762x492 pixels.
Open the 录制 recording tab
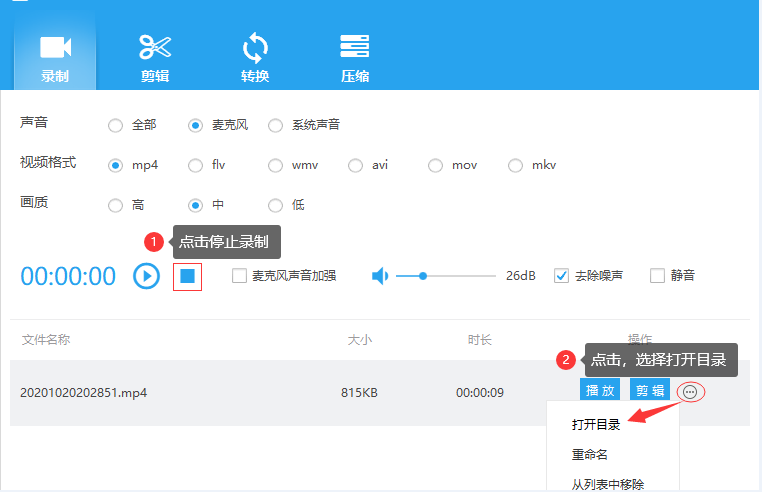click(x=55, y=53)
